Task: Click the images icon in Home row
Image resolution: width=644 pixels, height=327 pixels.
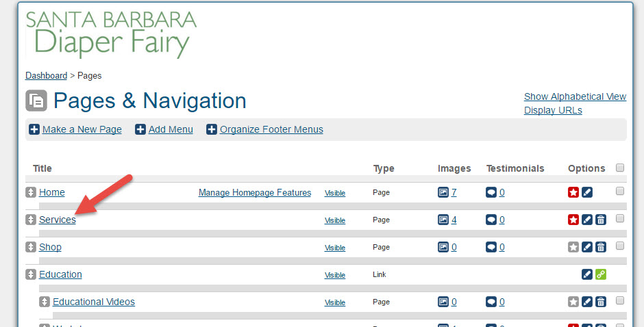Action: [x=443, y=192]
